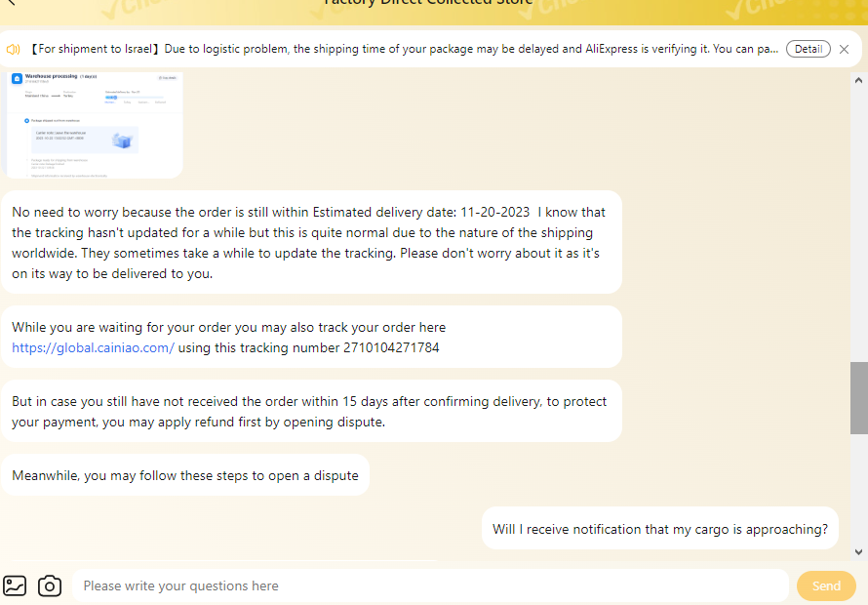This screenshot has height=605, width=868.
Task: Dismiss the Israel shipment notice banner
Action: tap(844, 50)
